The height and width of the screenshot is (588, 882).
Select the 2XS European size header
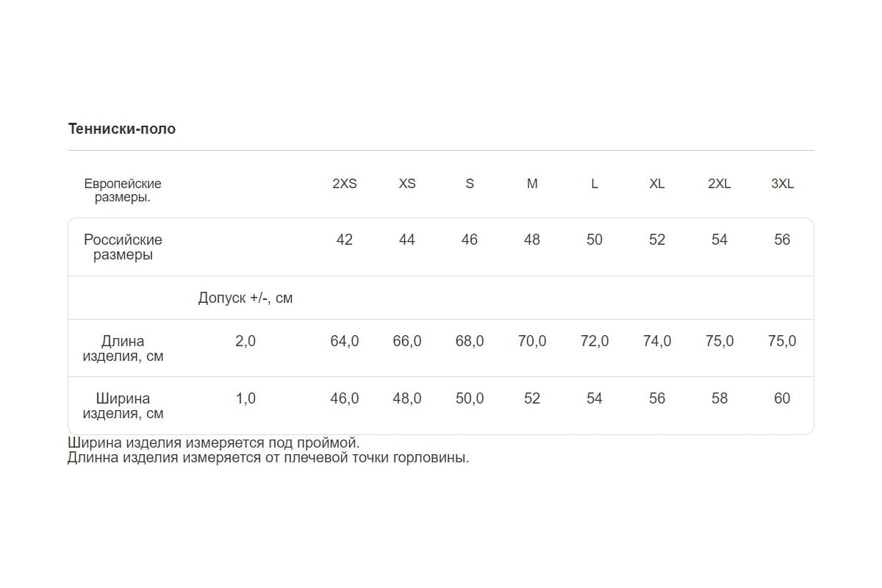click(344, 184)
